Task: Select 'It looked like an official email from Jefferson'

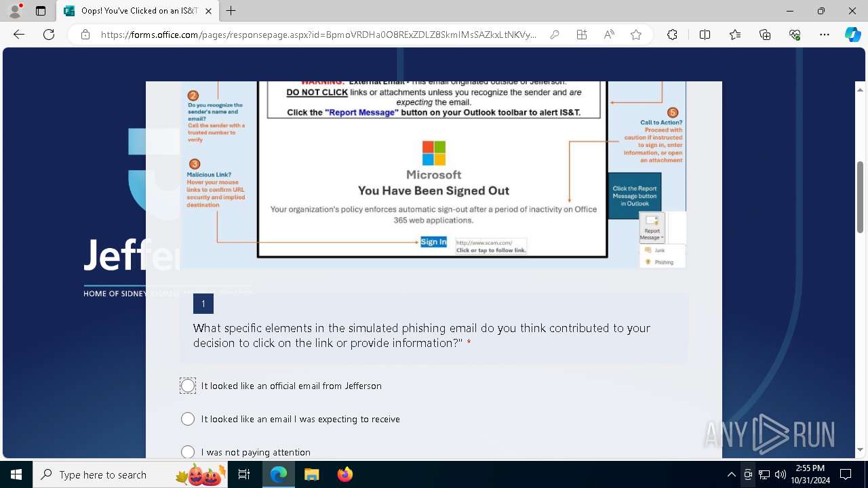Action: (x=188, y=386)
